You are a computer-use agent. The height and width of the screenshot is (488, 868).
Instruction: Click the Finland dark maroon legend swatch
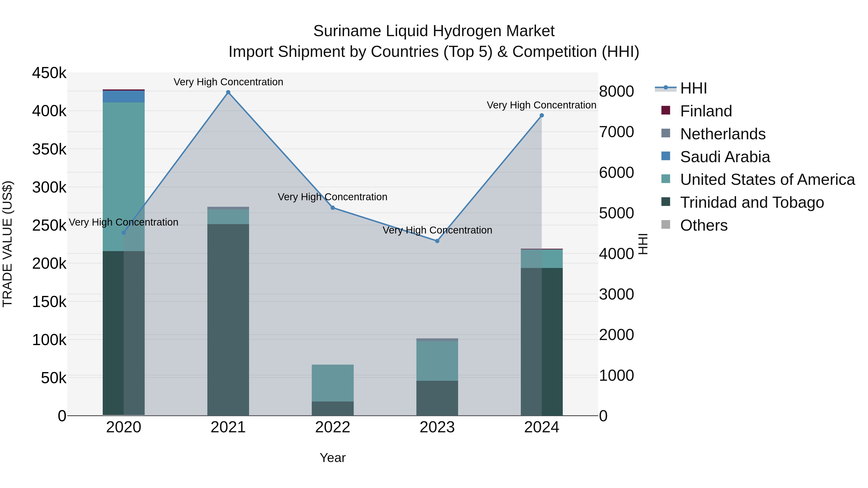click(x=666, y=110)
